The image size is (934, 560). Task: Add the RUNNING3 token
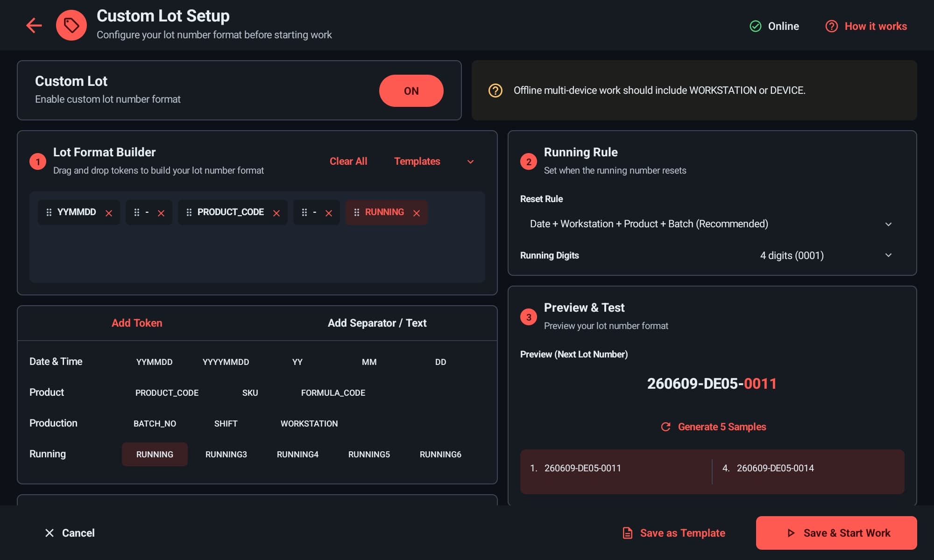[226, 454]
